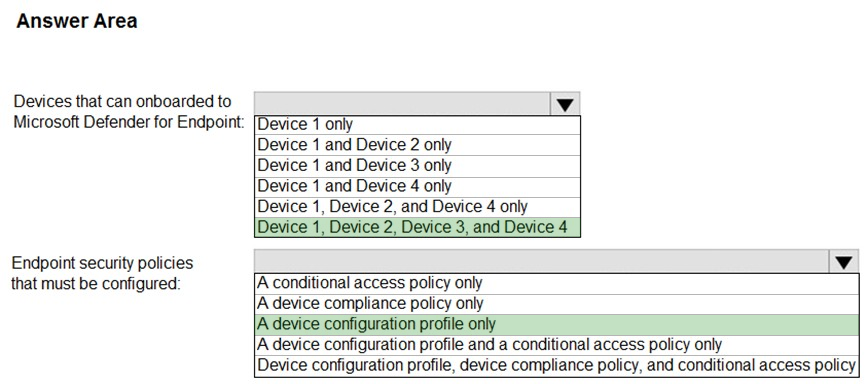Screen dimensions: 867x384
Task: Click the empty devices dropdown field
Action: coord(403,104)
